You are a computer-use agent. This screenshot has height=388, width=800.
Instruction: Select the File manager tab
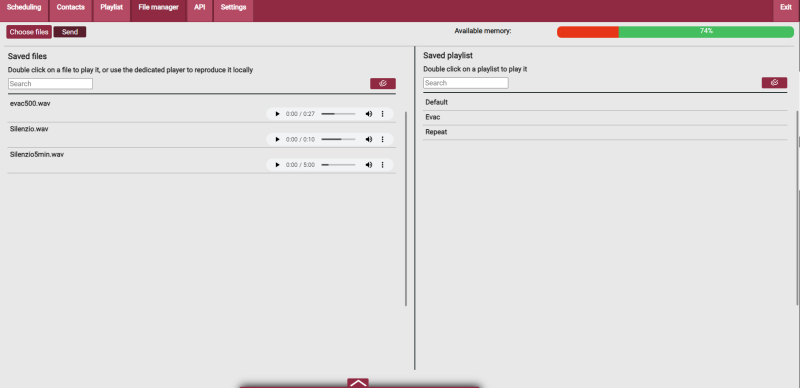pos(159,10)
